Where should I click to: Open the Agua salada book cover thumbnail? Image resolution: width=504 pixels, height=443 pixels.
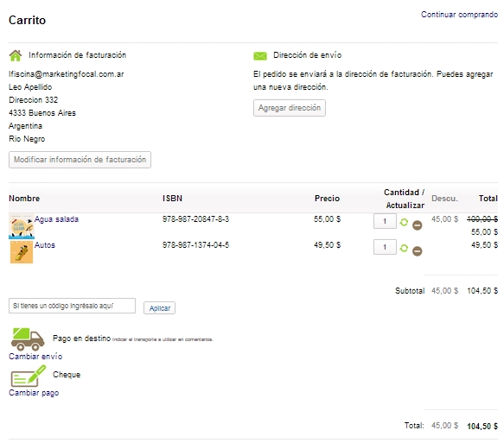coord(22,226)
